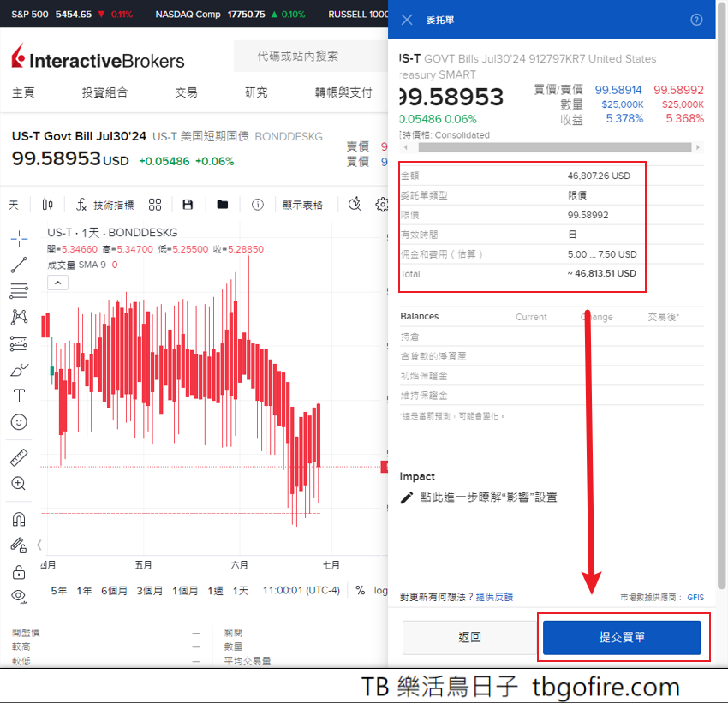
Task: Collapse the drawing toolbar arrow
Action: [x=39, y=545]
